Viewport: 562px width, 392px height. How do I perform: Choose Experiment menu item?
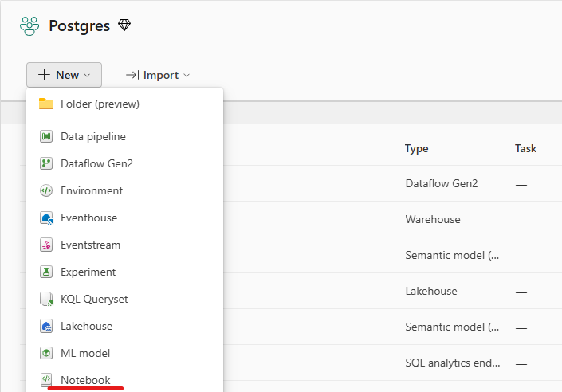tap(124, 272)
